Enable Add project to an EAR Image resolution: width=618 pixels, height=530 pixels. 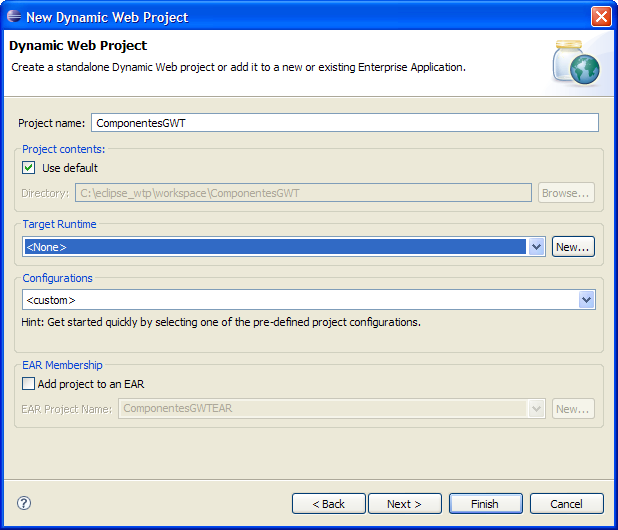point(29,383)
